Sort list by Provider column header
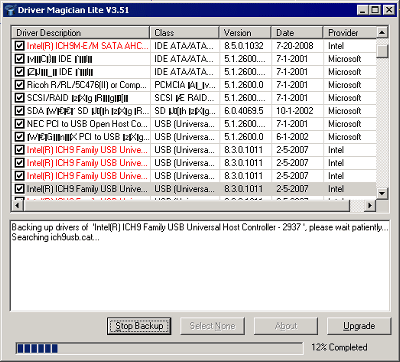400x362 pixels. pyautogui.click(x=349, y=33)
